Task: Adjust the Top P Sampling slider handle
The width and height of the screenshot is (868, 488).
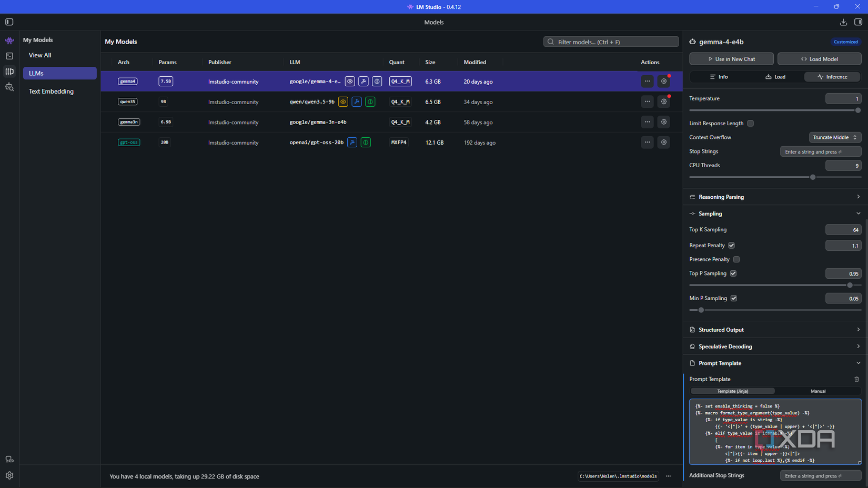Action: 850,286
